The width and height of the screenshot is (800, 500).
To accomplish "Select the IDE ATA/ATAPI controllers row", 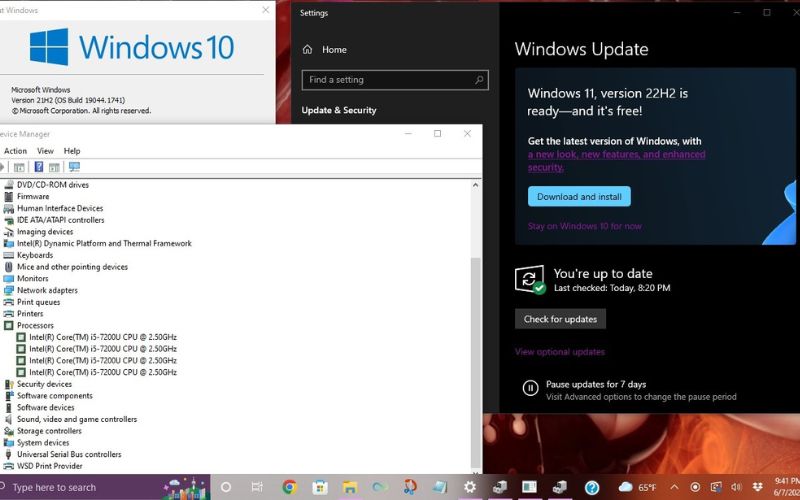I will pos(60,220).
